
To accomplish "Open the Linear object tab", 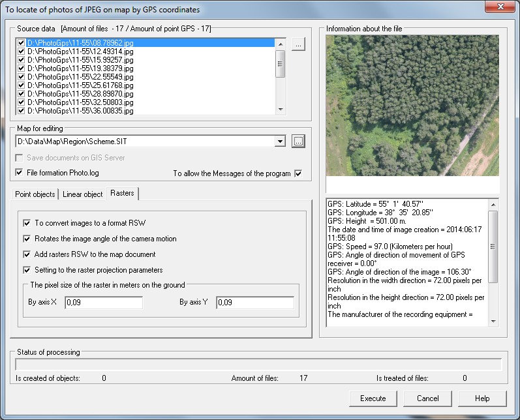I will pos(83,194).
